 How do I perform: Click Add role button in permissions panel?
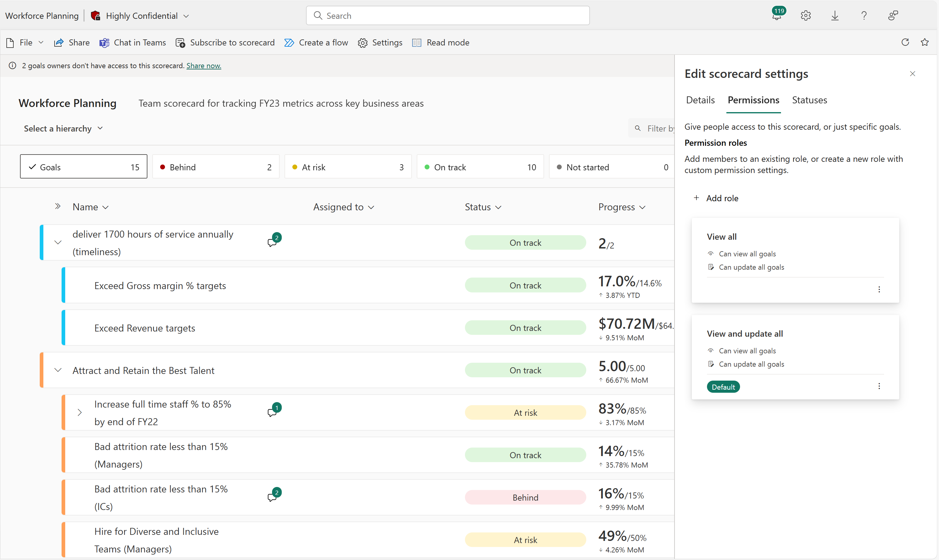pyautogui.click(x=717, y=198)
